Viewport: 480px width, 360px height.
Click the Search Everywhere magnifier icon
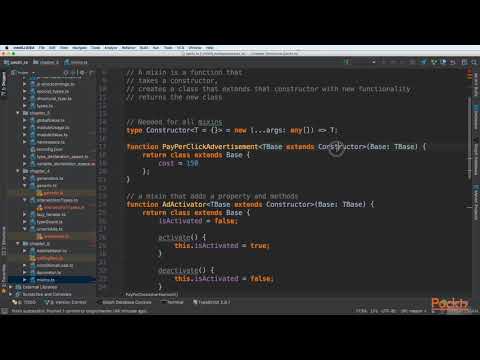pos(474,62)
